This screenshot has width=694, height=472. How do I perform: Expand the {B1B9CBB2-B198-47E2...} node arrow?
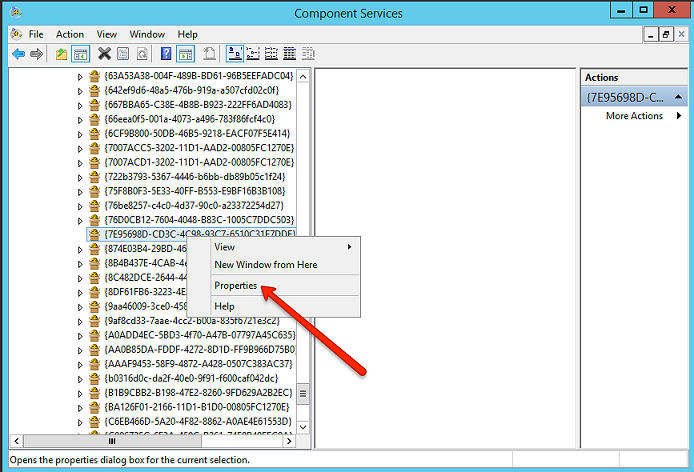click(81, 392)
